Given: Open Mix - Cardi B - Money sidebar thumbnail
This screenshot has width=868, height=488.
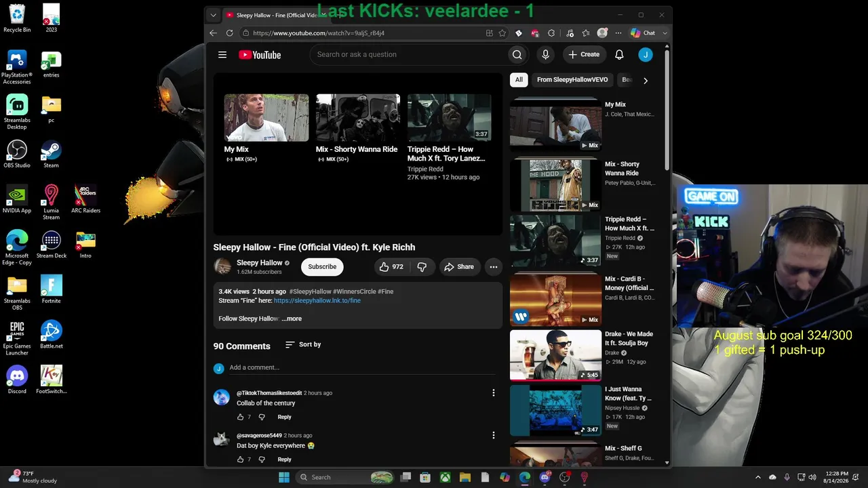Looking at the screenshot, I should [x=555, y=300].
